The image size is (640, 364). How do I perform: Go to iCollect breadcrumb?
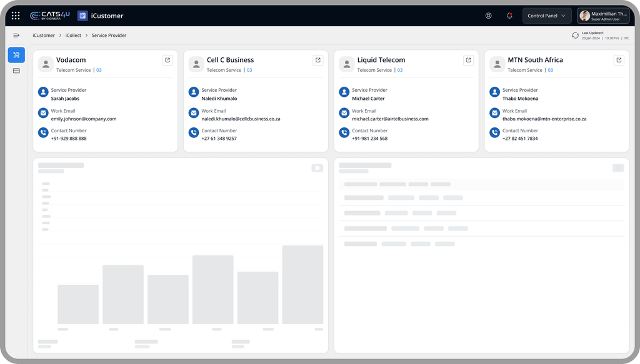click(74, 36)
